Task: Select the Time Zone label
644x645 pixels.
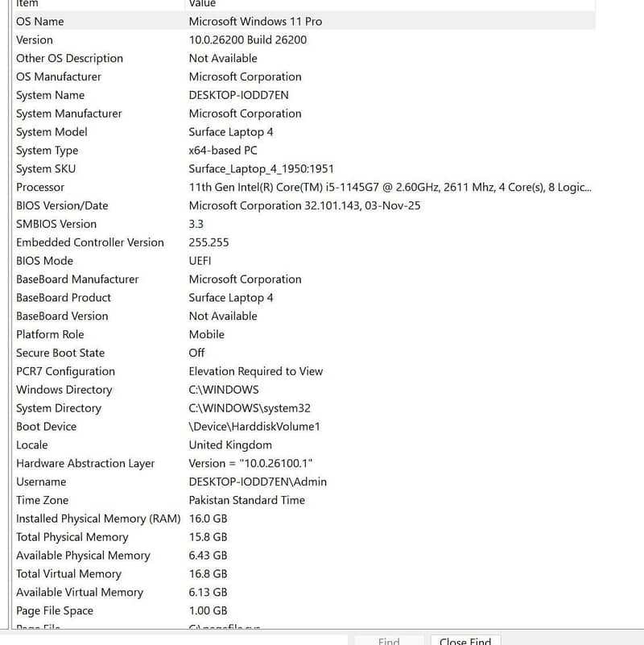Action: (x=42, y=501)
